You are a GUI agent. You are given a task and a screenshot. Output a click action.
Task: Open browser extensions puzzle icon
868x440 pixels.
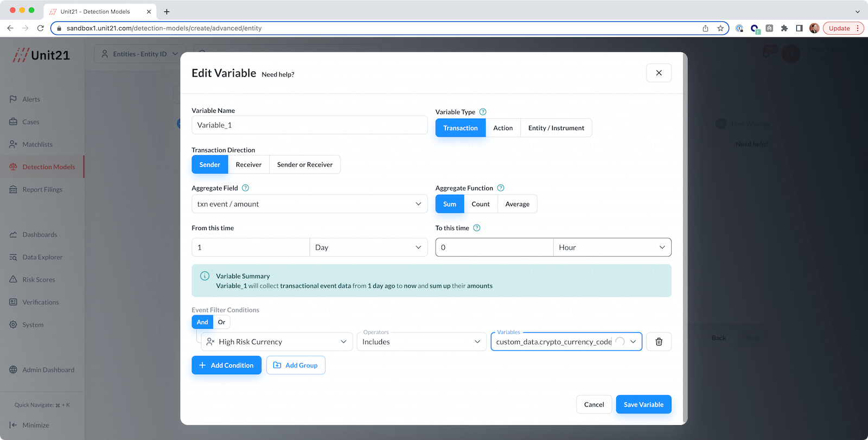784,28
